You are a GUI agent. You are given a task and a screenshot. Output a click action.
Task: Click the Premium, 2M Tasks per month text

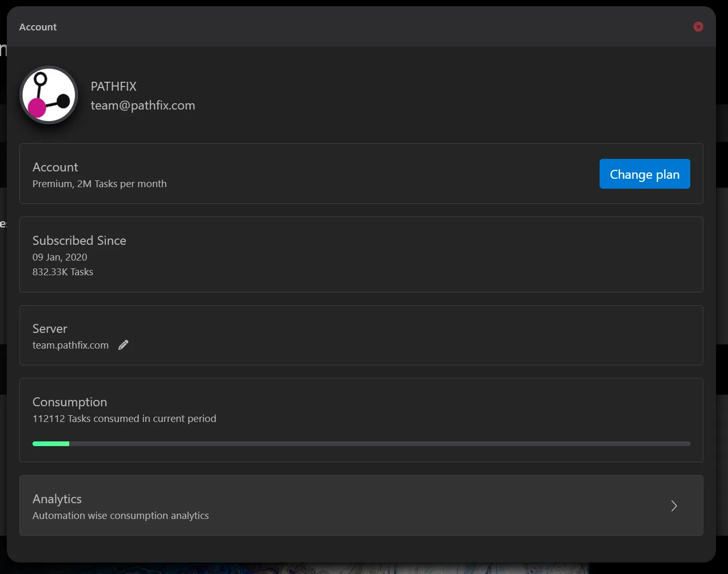(x=100, y=184)
